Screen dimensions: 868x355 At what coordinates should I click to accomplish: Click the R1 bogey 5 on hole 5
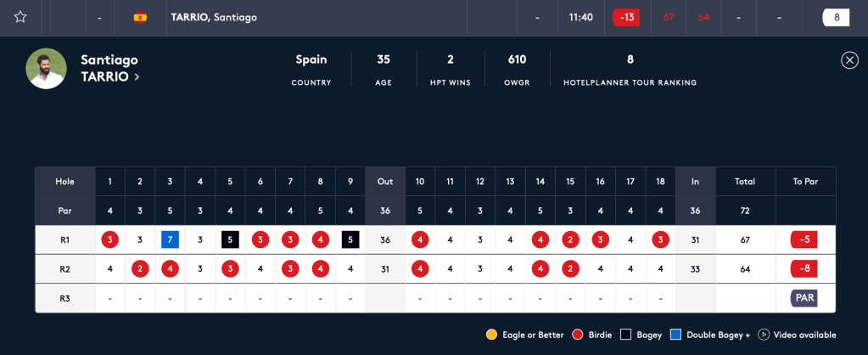pyautogui.click(x=230, y=239)
